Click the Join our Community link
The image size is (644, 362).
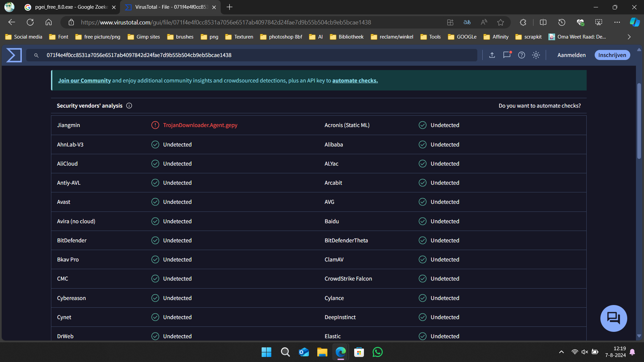click(x=84, y=80)
